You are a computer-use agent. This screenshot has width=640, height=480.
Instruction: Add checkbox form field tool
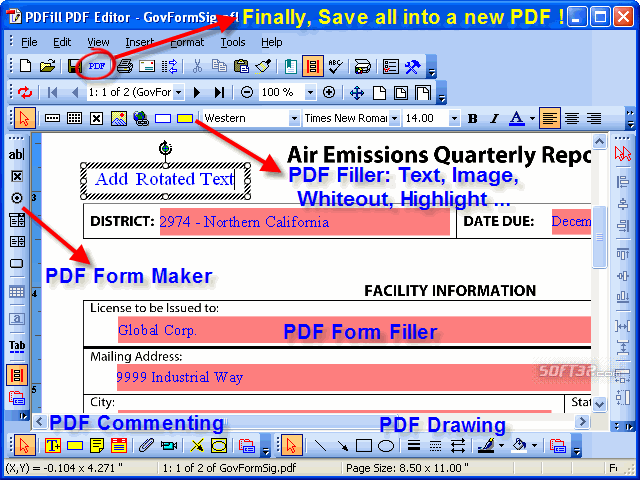click(x=17, y=176)
